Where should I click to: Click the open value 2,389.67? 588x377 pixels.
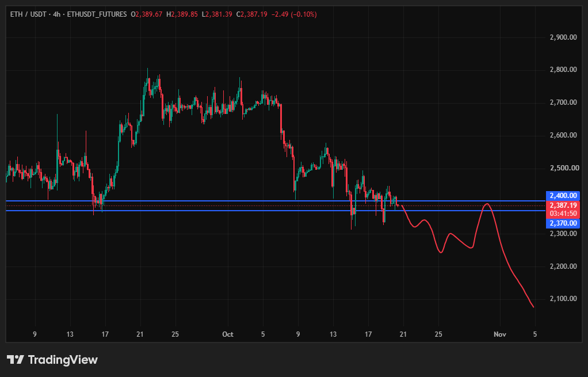[x=149, y=14]
